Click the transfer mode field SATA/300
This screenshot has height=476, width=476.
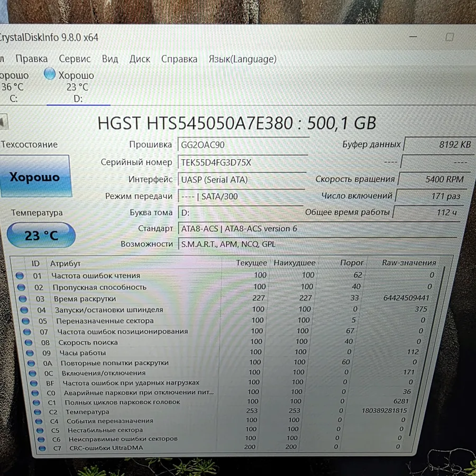click(x=241, y=196)
